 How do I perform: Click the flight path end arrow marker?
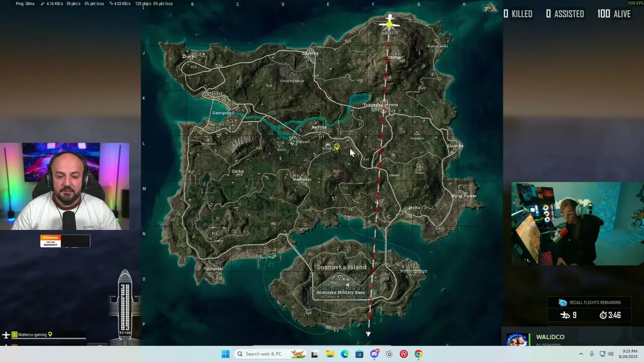pyautogui.click(x=368, y=334)
